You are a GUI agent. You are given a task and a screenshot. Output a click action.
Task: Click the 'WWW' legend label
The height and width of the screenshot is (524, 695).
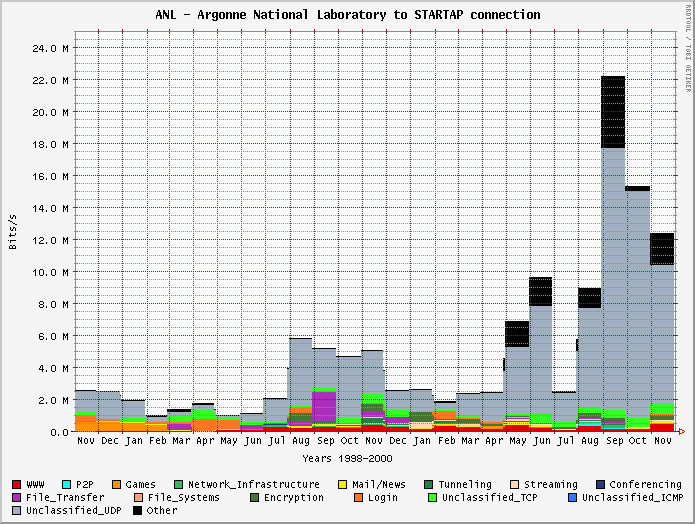[x=35, y=485]
